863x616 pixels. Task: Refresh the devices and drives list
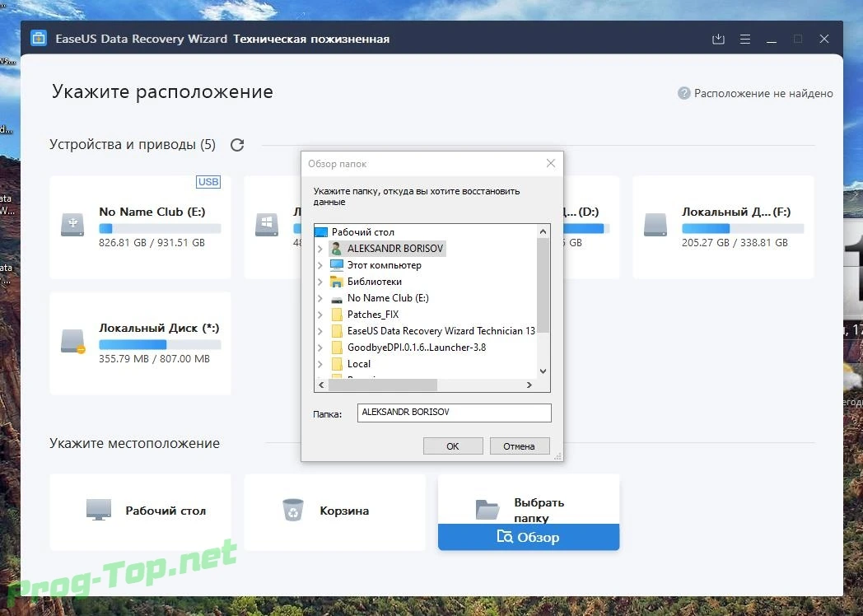[x=237, y=145]
